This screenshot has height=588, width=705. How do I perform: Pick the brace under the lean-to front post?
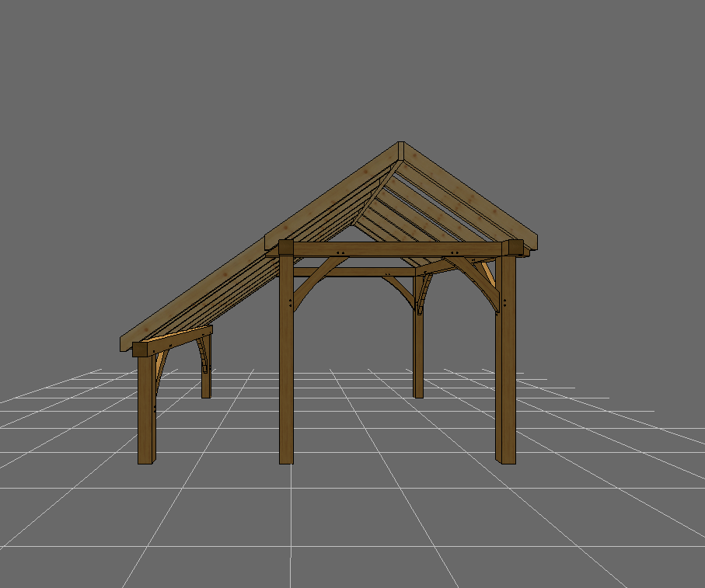[161, 367]
